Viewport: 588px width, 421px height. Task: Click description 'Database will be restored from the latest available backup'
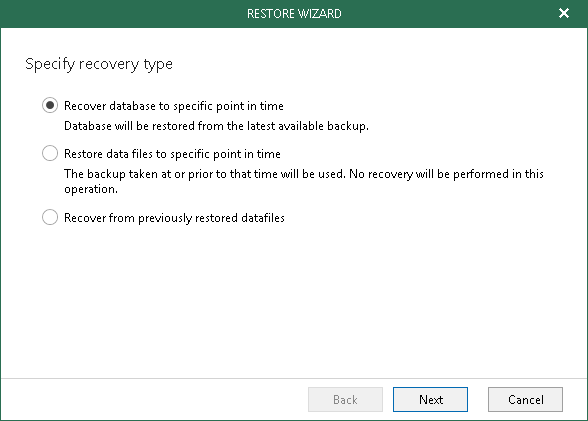click(216, 126)
